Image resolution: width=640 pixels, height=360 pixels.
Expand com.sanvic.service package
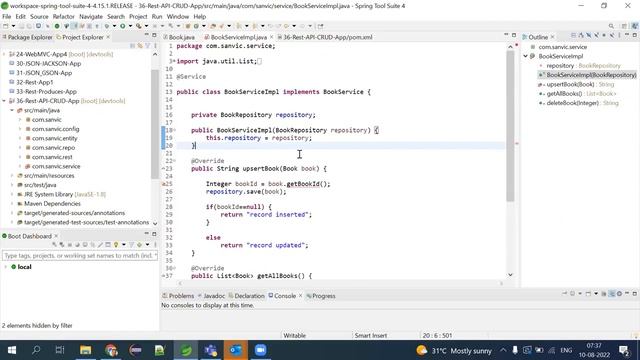[20, 167]
